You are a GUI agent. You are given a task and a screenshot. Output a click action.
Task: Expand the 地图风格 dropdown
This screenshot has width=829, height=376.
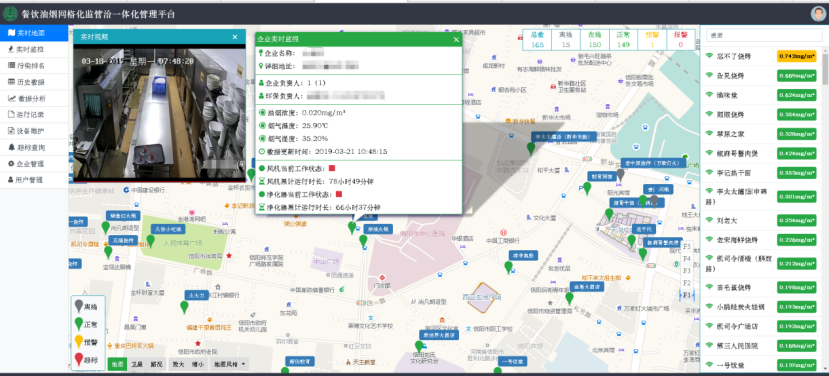[229, 364]
